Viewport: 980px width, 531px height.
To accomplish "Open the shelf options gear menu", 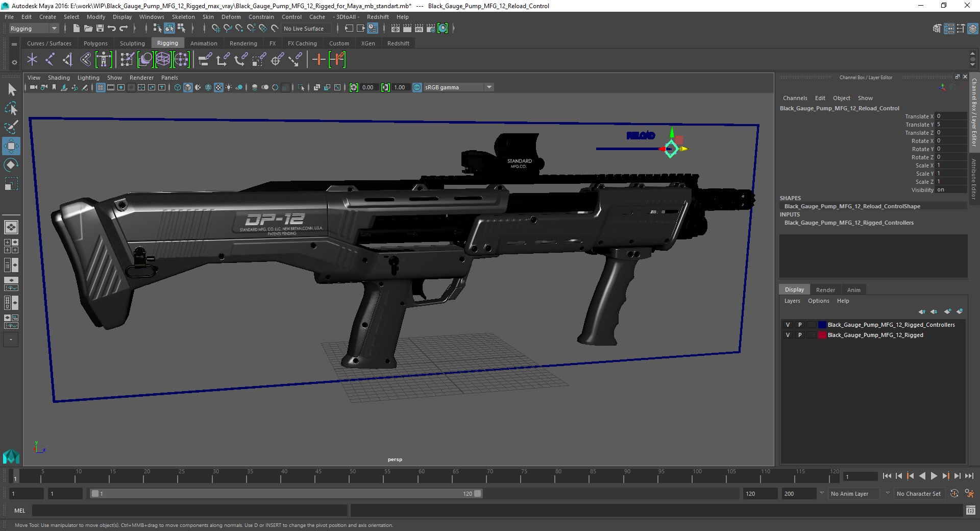I will pyautogui.click(x=14, y=62).
